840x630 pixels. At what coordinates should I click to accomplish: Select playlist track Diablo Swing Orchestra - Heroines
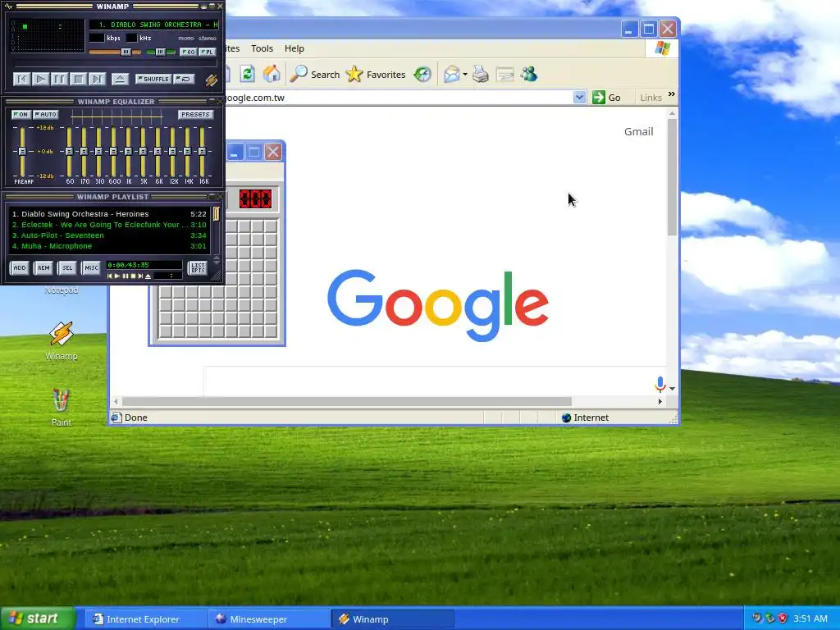(x=109, y=214)
